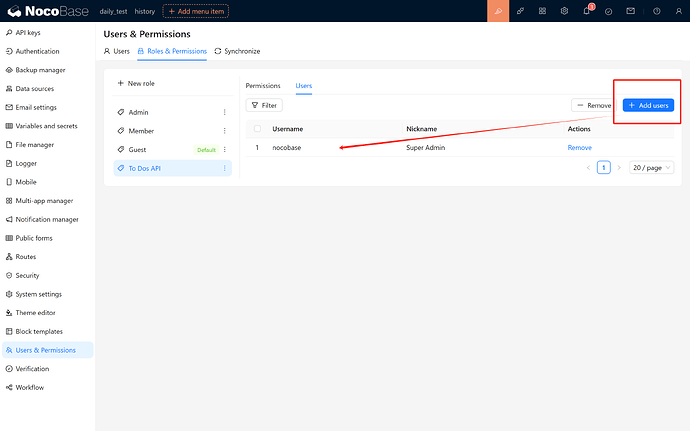Open the help question mark icon
Viewport: 690px width, 431px height.
pos(657,11)
